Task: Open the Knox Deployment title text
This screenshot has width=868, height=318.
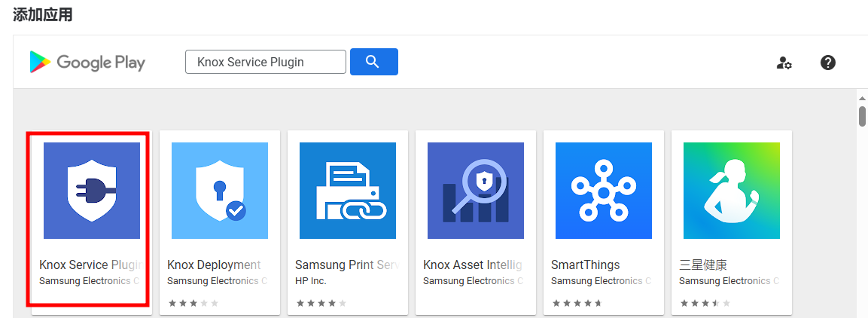Action: [214, 264]
